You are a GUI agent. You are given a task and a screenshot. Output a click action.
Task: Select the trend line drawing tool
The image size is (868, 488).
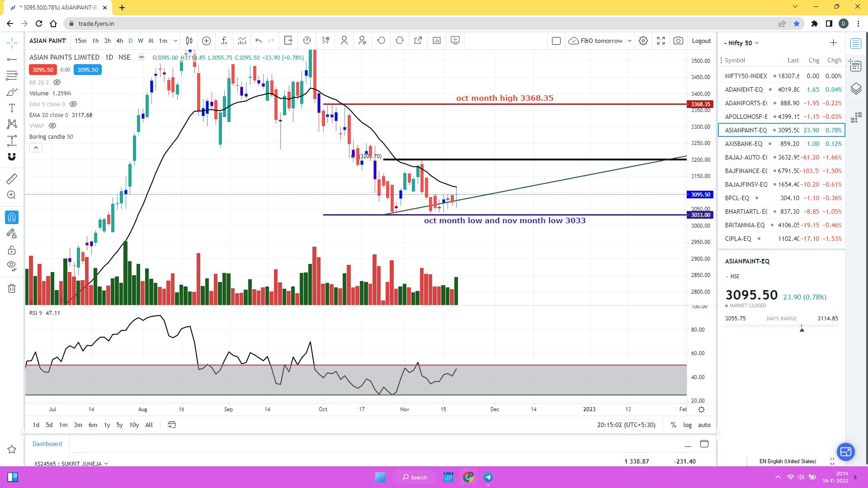12,59
